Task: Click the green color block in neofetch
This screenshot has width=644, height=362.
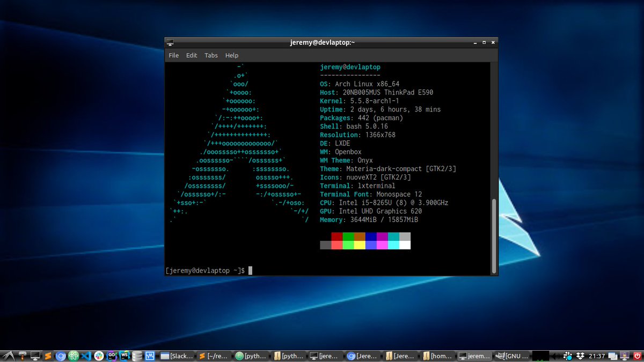Action: [348, 237]
